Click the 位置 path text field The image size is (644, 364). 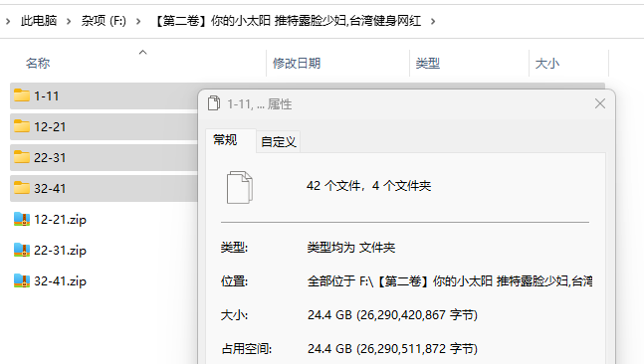click(450, 281)
